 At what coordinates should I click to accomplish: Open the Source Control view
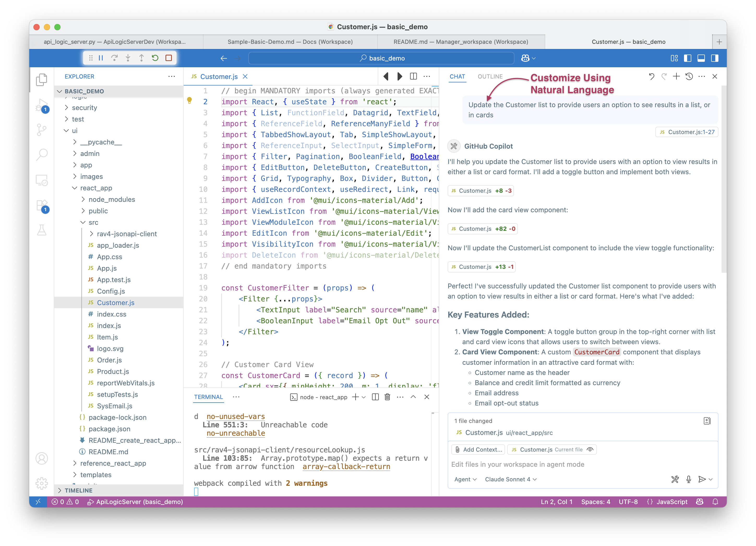pos(42,130)
